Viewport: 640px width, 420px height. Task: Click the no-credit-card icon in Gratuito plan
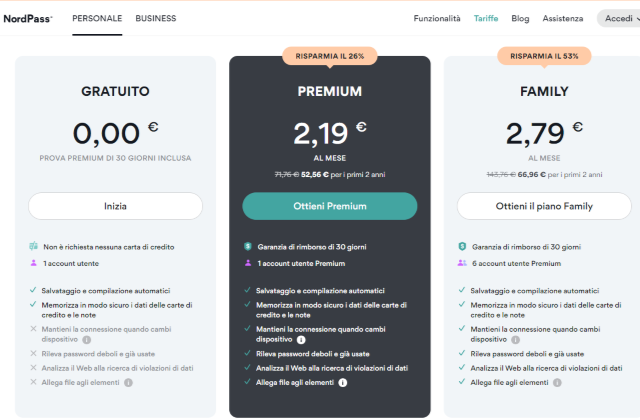click(33, 246)
